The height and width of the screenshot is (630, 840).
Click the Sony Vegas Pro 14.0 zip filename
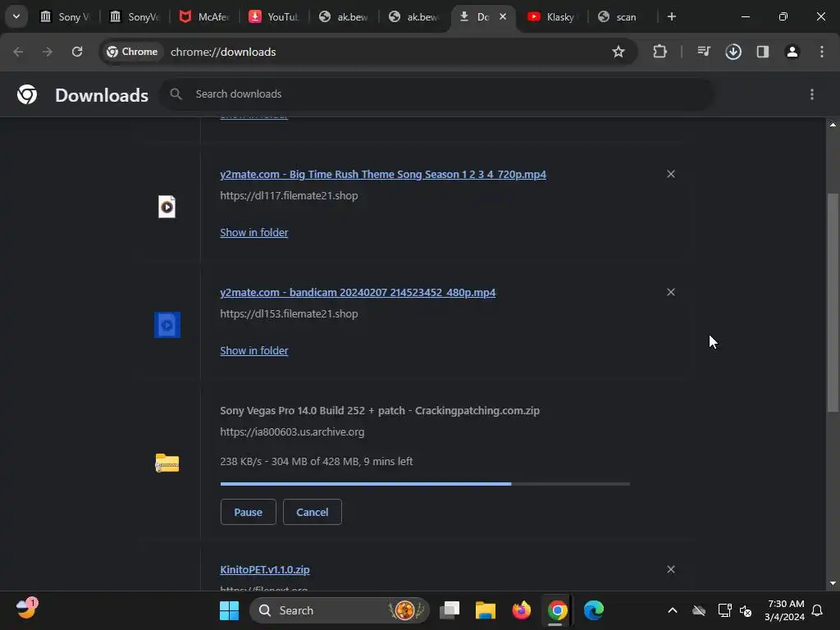[x=380, y=411]
